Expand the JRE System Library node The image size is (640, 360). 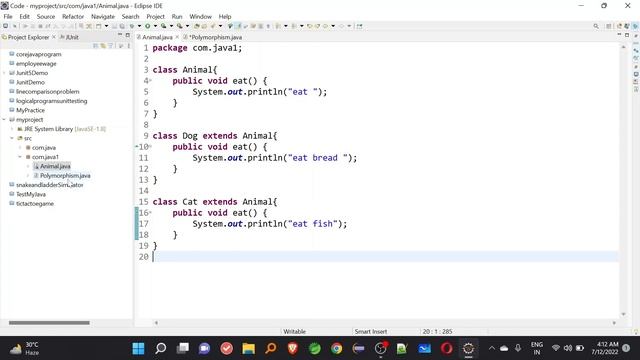point(12,129)
